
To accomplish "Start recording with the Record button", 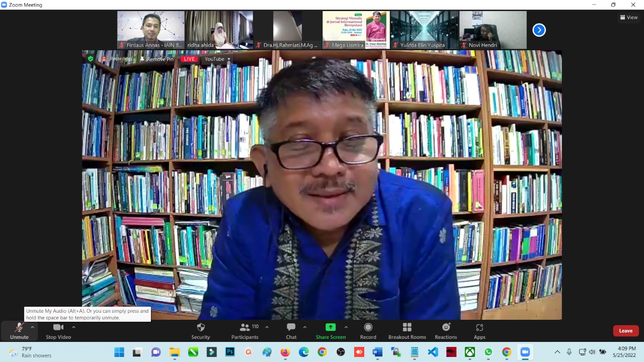I will pyautogui.click(x=368, y=330).
